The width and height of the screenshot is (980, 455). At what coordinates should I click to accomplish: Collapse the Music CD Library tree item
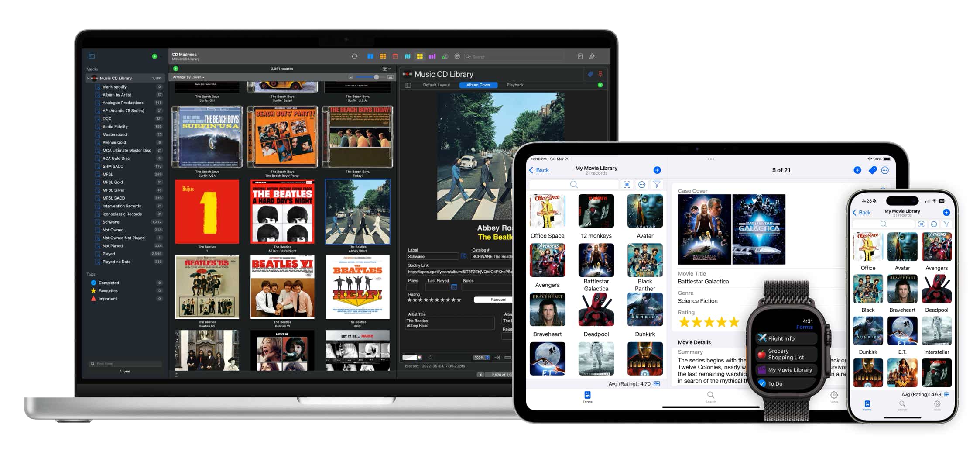(x=89, y=78)
